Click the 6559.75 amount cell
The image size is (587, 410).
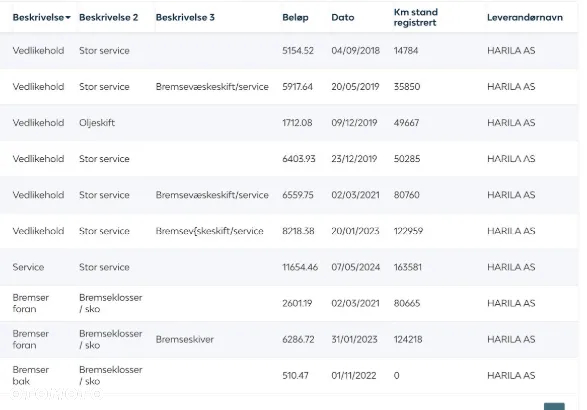[x=298, y=195]
